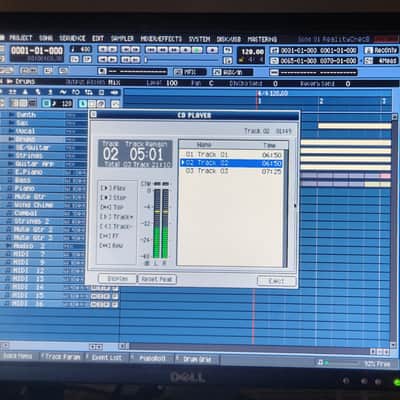Switch to the Track Param tab
Image resolution: width=400 pixels, height=400 pixels.
pyautogui.click(x=62, y=357)
